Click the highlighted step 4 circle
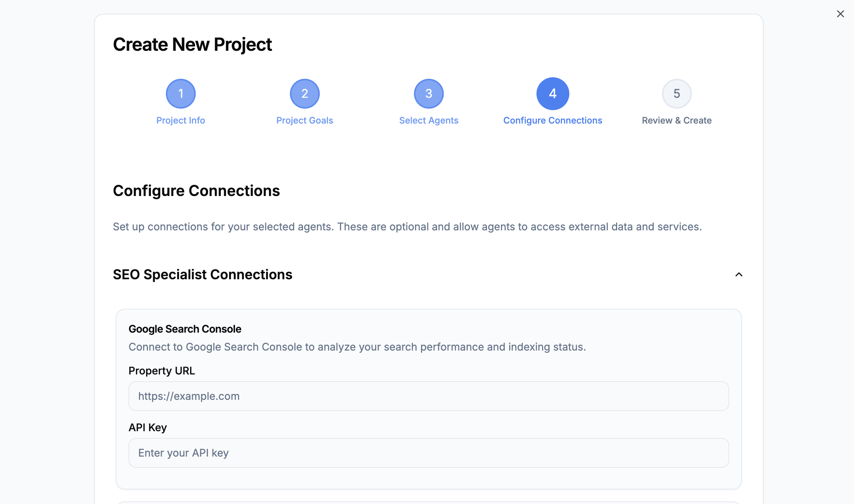854x504 pixels. pos(553,93)
